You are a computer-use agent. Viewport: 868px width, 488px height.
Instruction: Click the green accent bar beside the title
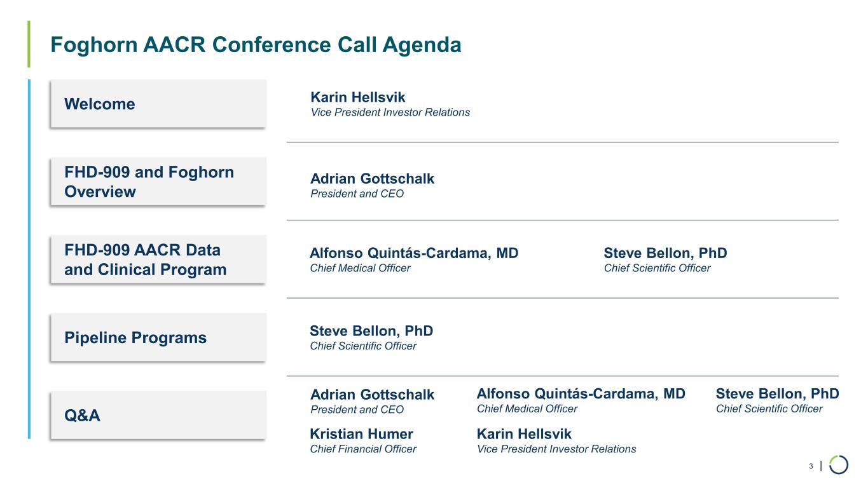pyautogui.click(x=29, y=44)
